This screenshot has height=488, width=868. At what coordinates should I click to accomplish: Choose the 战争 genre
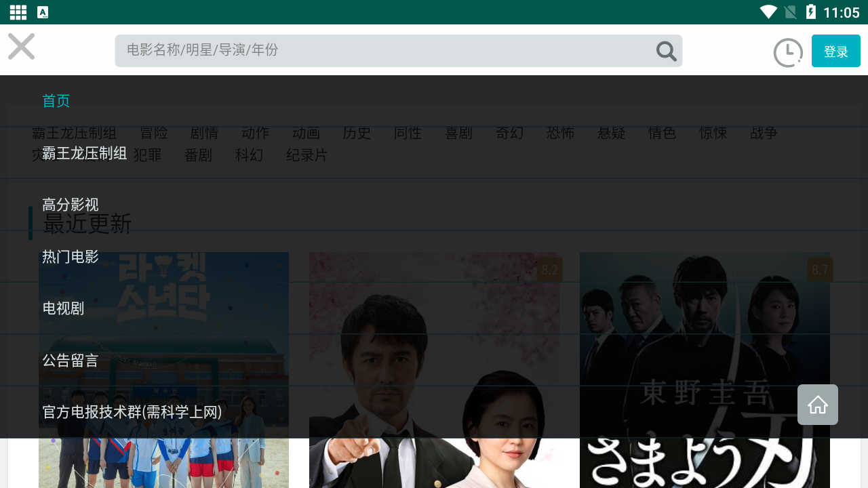[x=764, y=133]
